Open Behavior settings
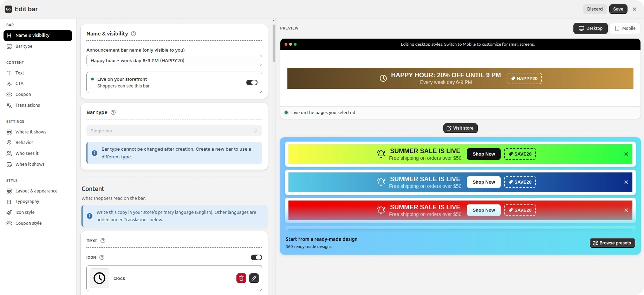Image resolution: width=644 pixels, height=295 pixels. pos(38,143)
